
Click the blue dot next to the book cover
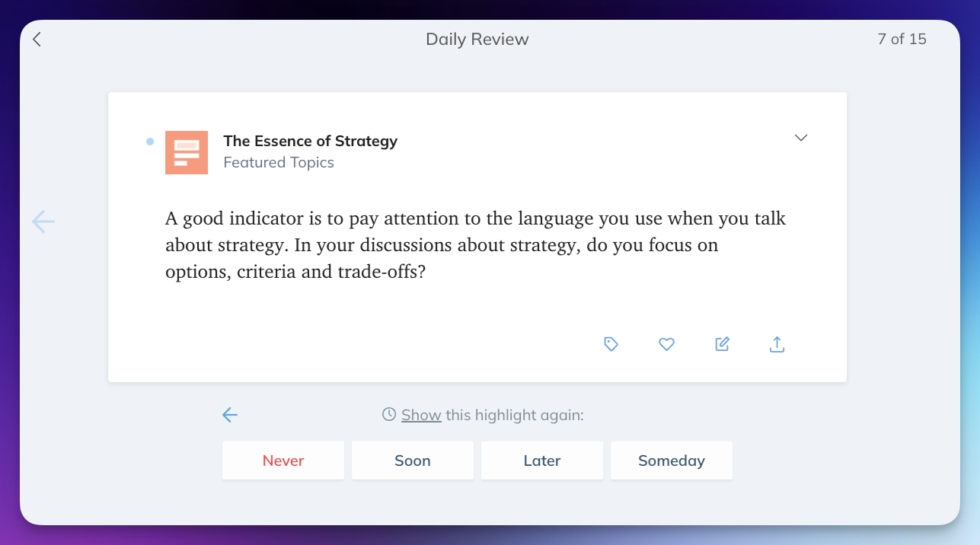click(x=150, y=141)
